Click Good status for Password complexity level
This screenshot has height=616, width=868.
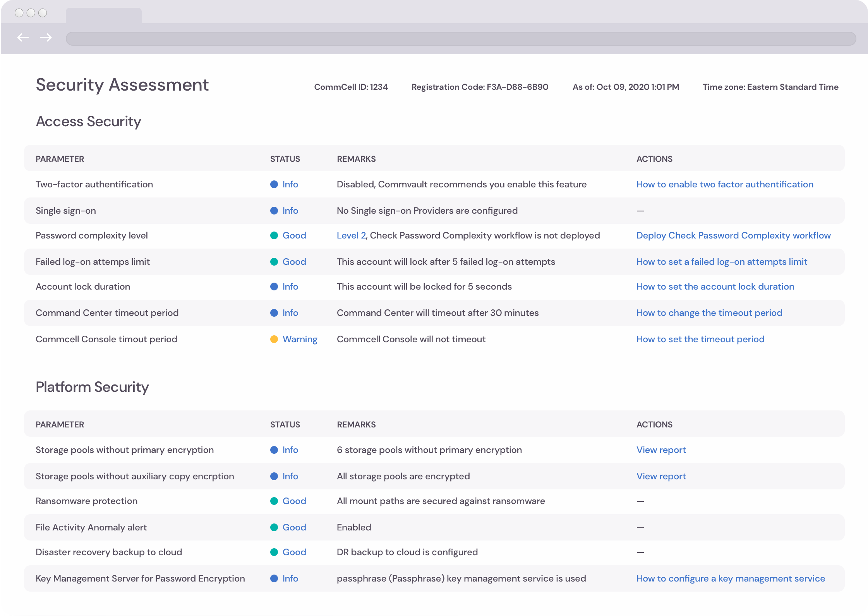click(x=294, y=235)
